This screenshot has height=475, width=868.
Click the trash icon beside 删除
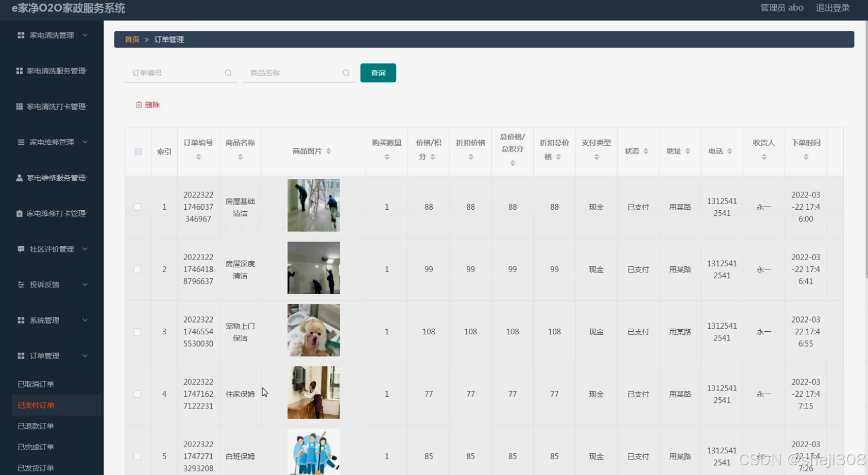(138, 105)
